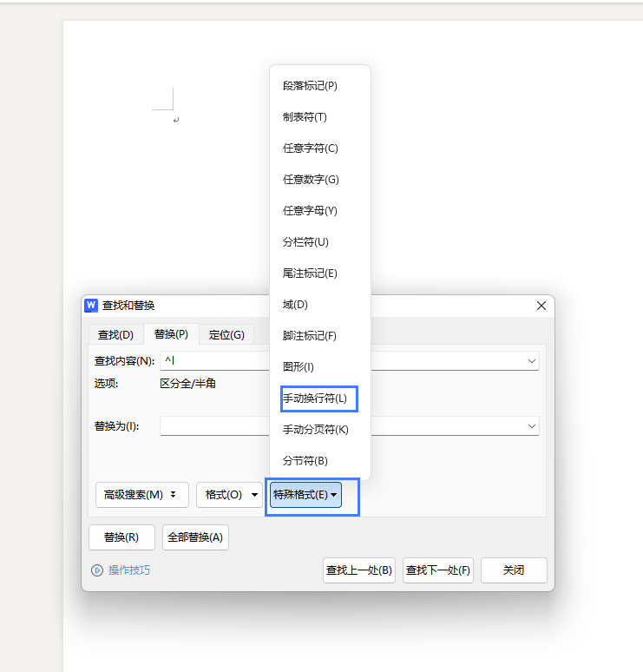Pick 制表符(T) from the list
The width and height of the screenshot is (643, 672).
(x=305, y=117)
